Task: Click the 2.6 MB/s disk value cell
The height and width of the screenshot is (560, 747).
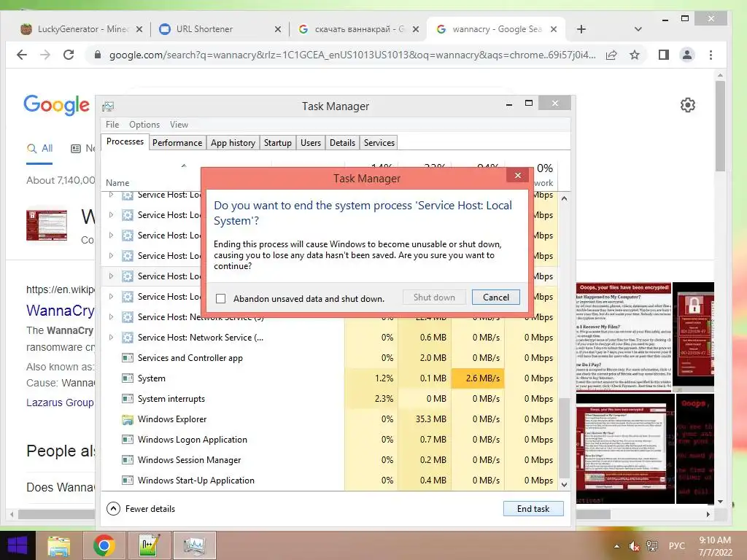Action: [x=478, y=378]
